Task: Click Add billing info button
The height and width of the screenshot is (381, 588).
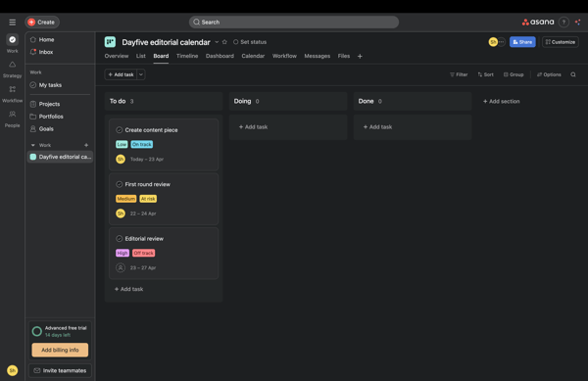Action: pyautogui.click(x=60, y=350)
